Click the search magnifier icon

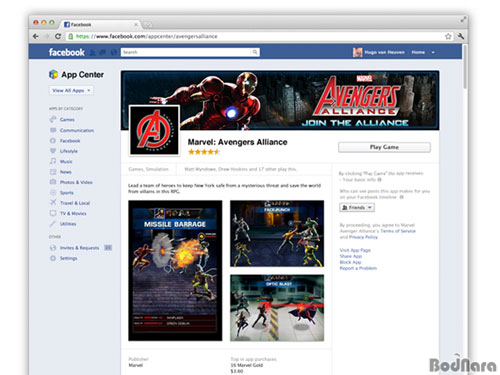(x=255, y=52)
